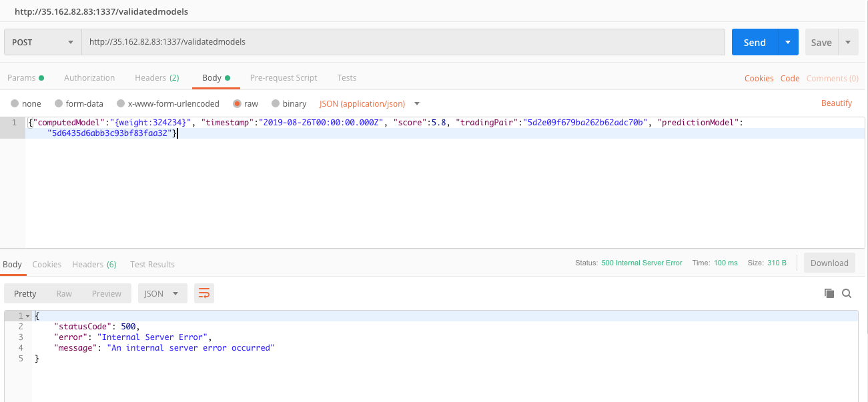Toggle word wrap icon in response toolbar
The height and width of the screenshot is (402, 868).
coord(204,293)
